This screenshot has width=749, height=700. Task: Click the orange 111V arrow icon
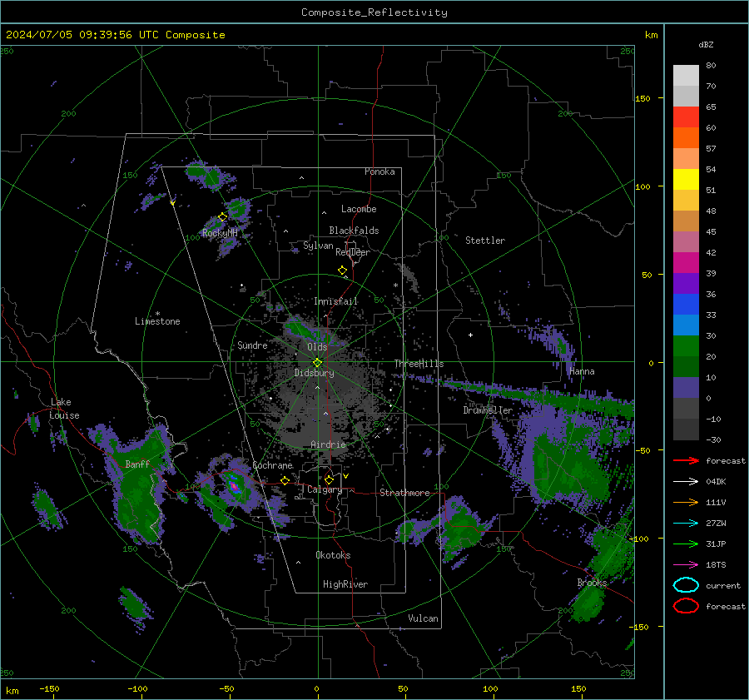686,502
